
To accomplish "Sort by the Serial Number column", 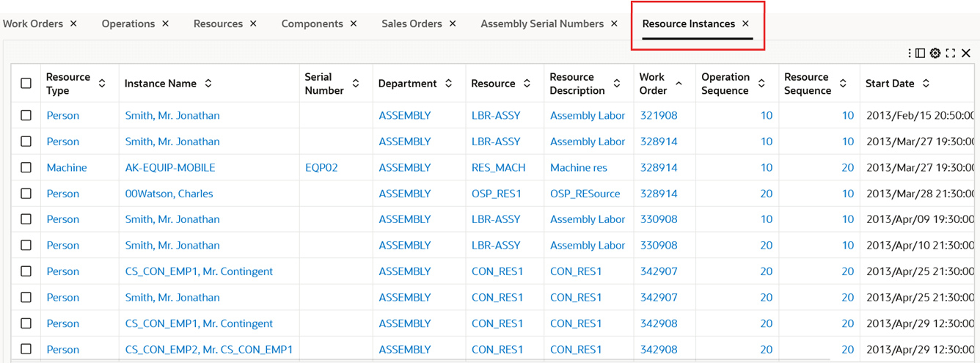I will (356, 84).
